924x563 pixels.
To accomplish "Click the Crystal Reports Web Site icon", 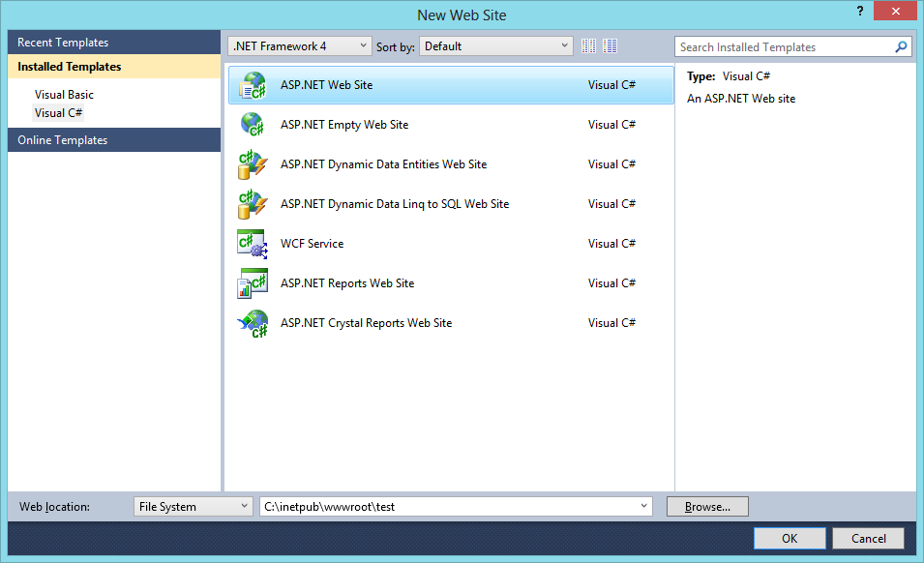I will pos(253,323).
